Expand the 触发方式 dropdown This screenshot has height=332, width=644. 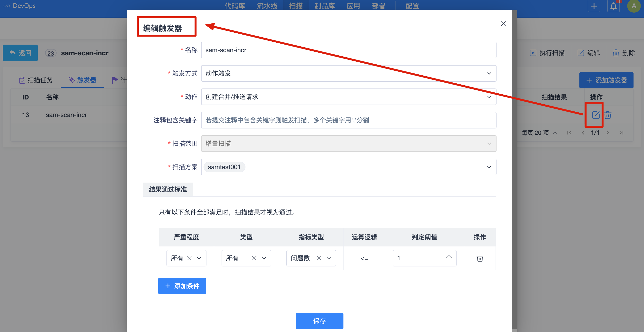(489, 74)
